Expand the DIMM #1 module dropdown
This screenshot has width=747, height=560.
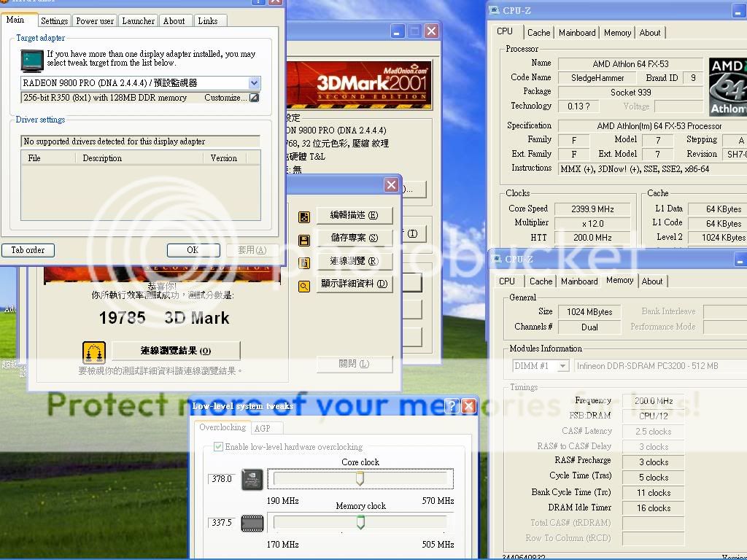pyautogui.click(x=562, y=366)
